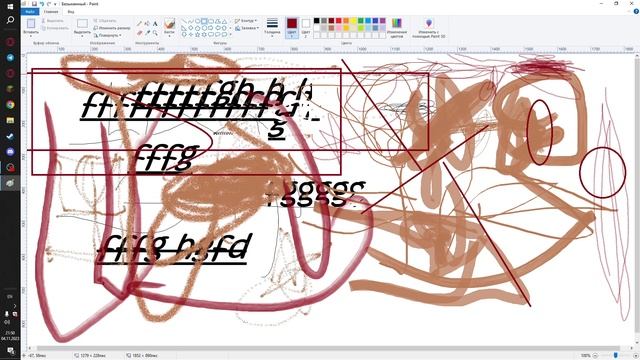
Task: Click the Save icon in quick access toolbar
Action: tap(34, 4)
